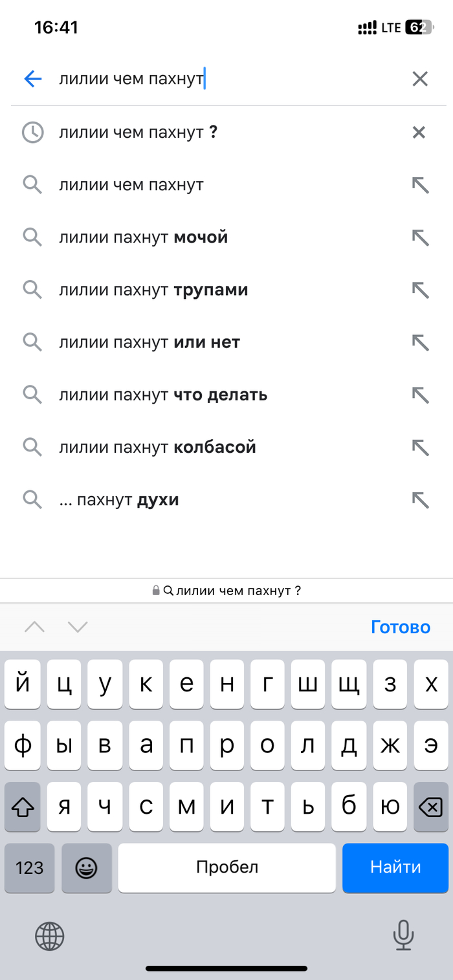
Task: Switch to numeric keys with 123 button
Action: (x=29, y=867)
